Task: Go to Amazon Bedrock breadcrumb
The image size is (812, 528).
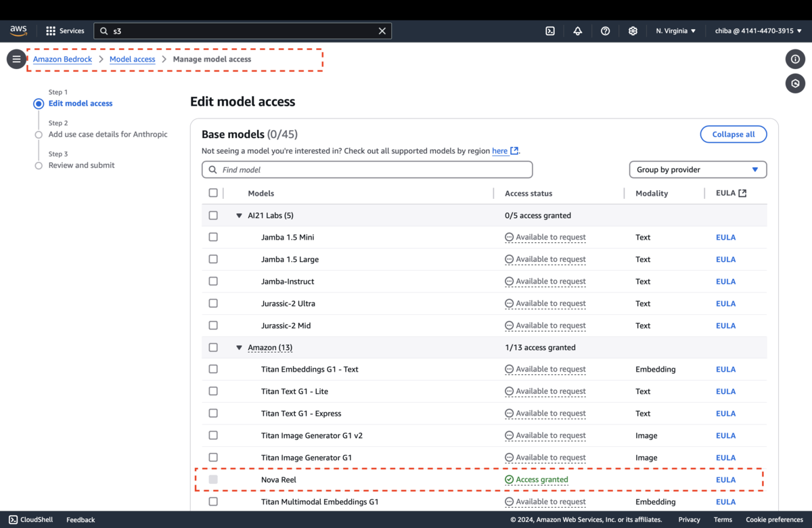Action: [63, 60]
